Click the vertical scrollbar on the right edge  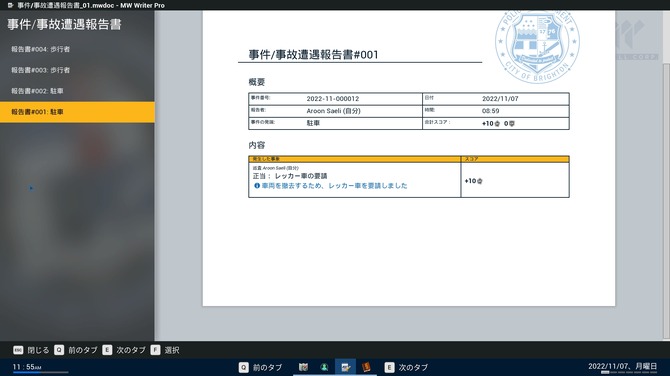tap(666, 201)
